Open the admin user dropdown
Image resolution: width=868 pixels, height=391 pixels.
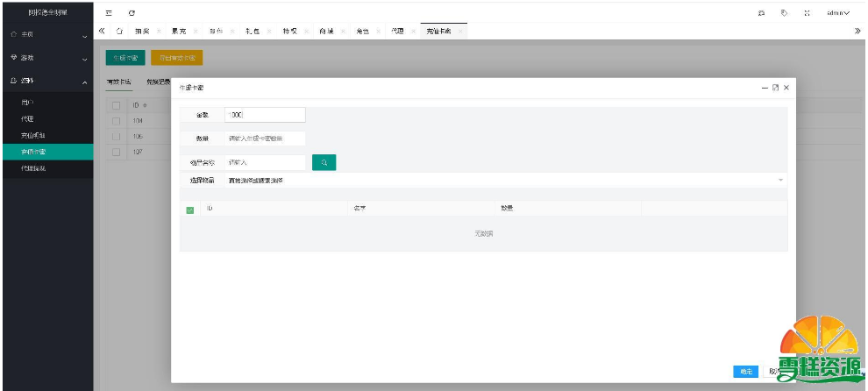pyautogui.click(x=838, y=13)
